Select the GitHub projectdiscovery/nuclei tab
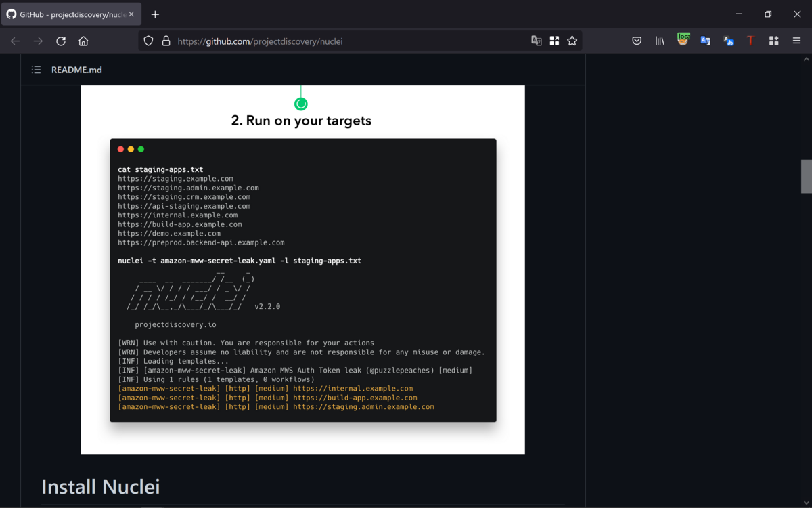Viewport: 812px width, 508px height. click(71, 14)
